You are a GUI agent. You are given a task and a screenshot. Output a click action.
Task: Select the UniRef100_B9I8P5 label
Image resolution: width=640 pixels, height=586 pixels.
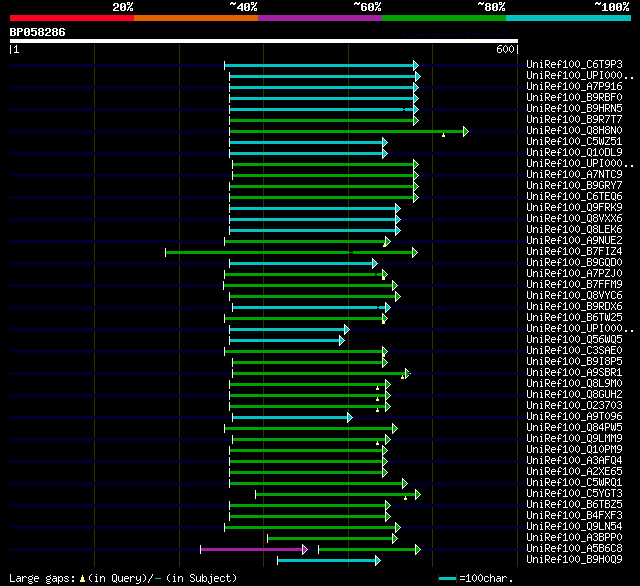click(574, 362)
